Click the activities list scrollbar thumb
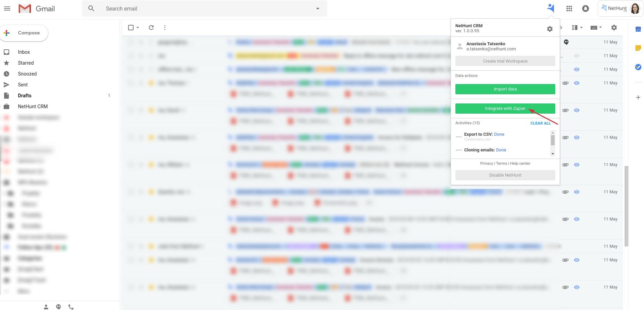 (x=553, y=140)
